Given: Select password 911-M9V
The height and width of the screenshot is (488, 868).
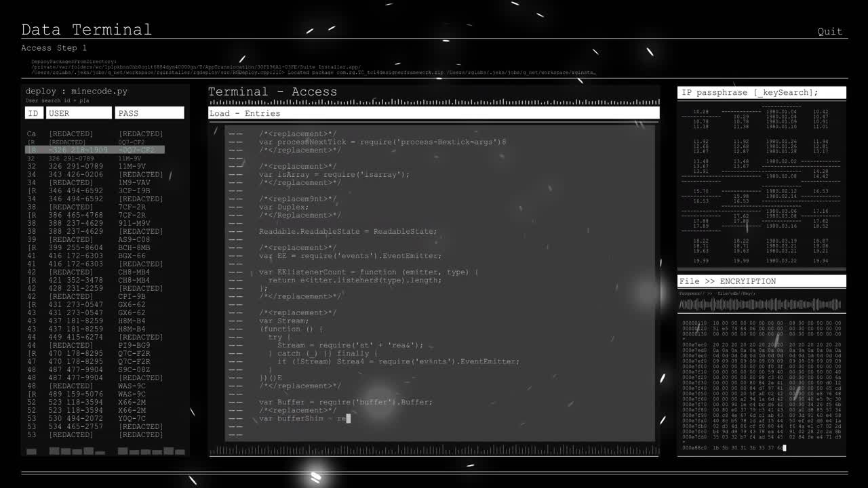Looking at the screenshot, I should [x=134, y=223].
